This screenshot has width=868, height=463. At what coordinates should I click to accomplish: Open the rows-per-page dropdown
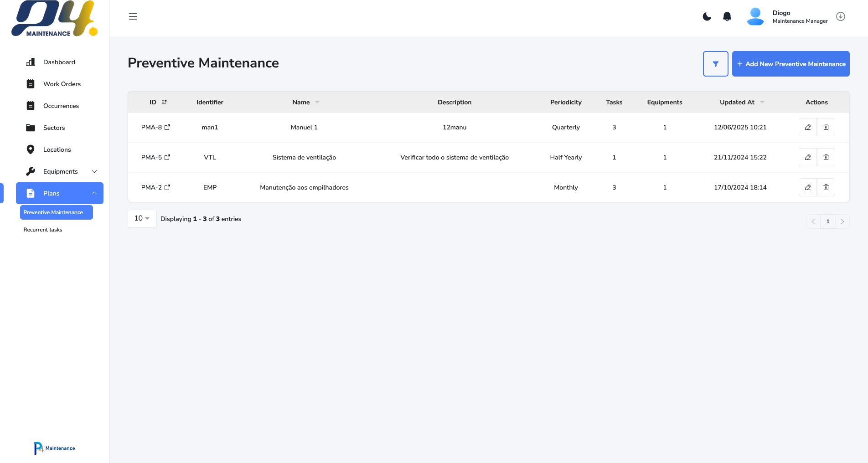point(142,219)
